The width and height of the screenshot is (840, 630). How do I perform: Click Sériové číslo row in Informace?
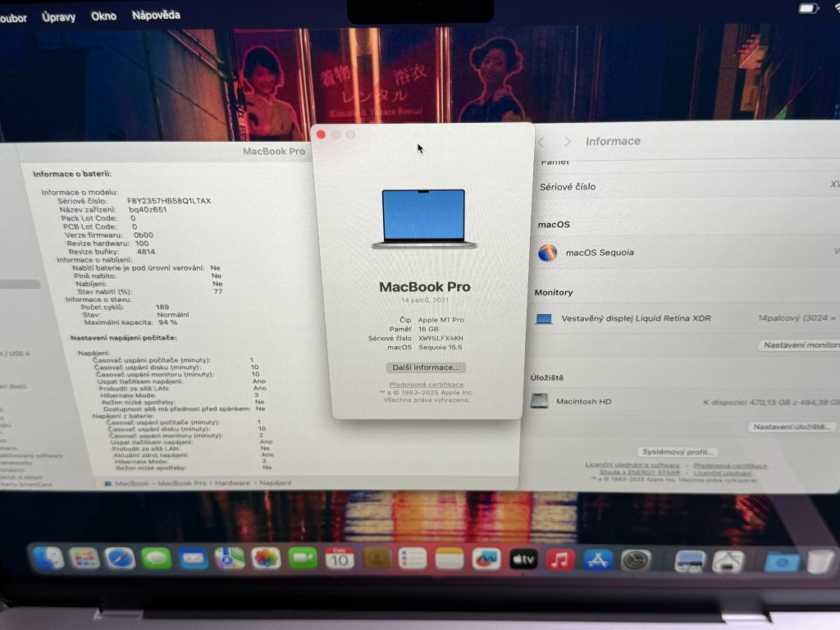pyautogui.click(x=688, y=186)
